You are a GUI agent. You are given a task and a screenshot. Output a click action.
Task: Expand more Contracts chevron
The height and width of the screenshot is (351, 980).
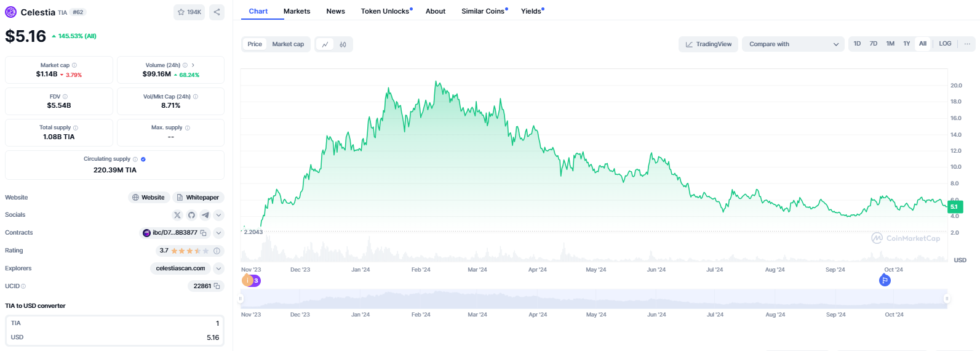(218, 233)
